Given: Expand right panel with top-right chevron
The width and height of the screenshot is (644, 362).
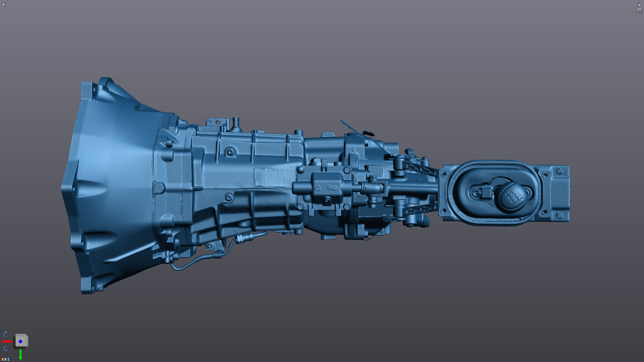Looking at the screenshot, I should pyautogui.click(x=639, y=5).
